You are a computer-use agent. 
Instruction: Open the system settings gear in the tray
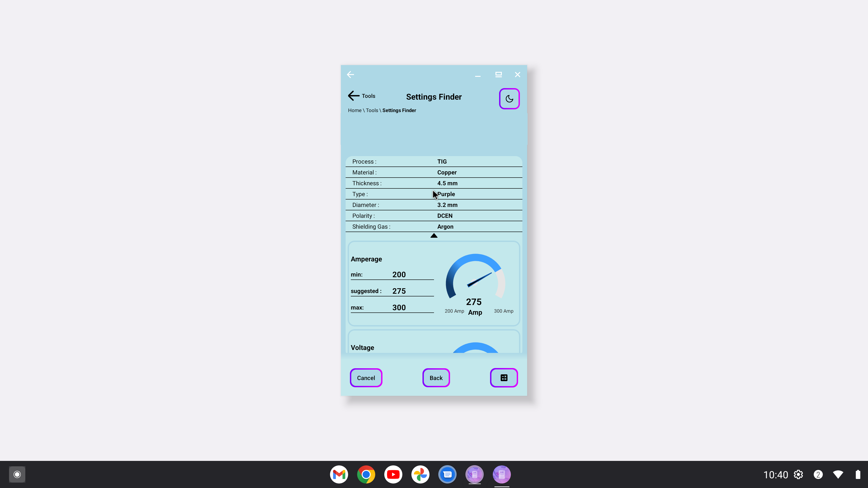coord(798,474)
